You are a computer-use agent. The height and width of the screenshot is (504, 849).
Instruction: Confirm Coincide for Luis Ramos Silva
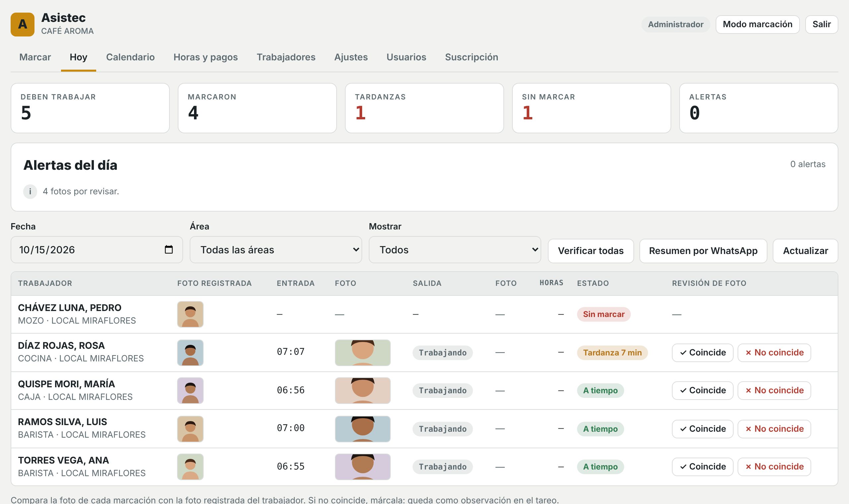(702, 429)
